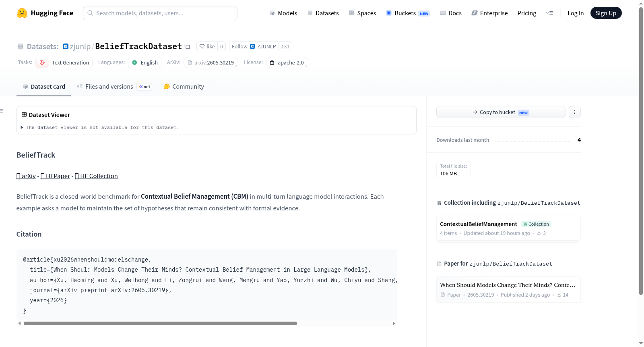
Task: Click the Text Generation task tag
Action: click(64, 62)
